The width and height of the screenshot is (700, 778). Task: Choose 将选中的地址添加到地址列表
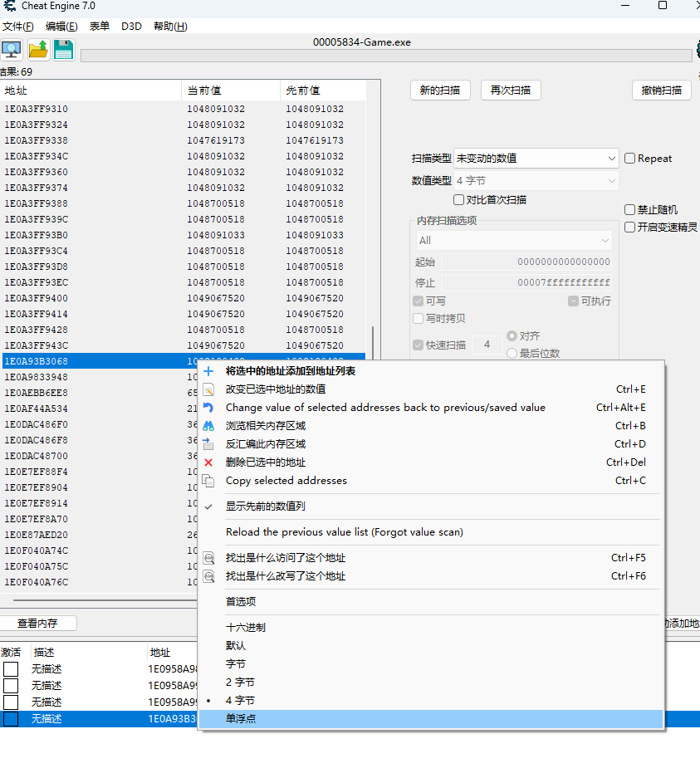pyautogui.click(x=431, y=371)
